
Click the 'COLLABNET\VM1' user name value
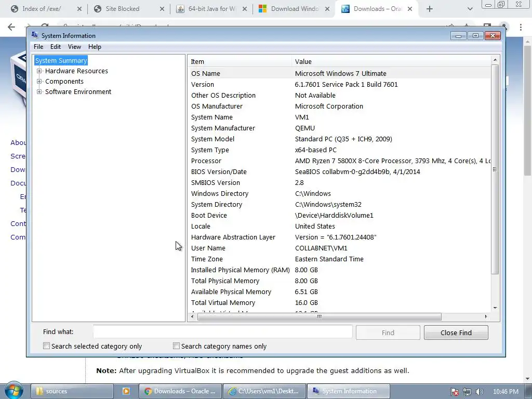(x=321, y=248)
